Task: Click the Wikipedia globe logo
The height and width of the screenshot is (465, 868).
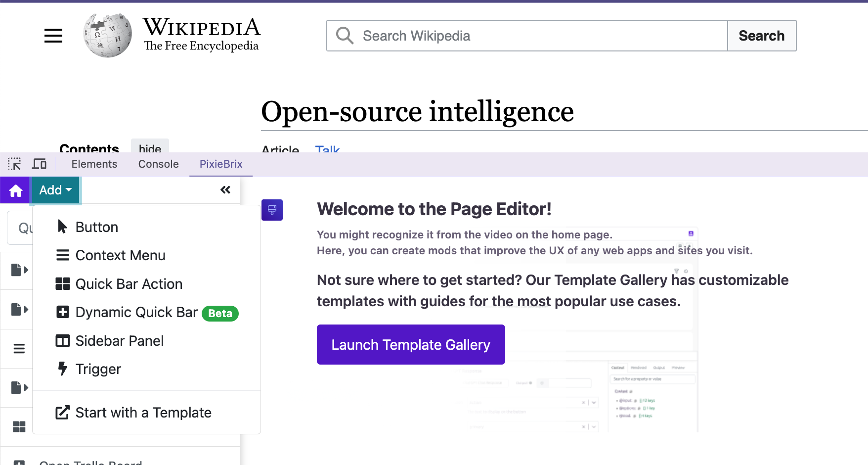Action: [108, 35]
